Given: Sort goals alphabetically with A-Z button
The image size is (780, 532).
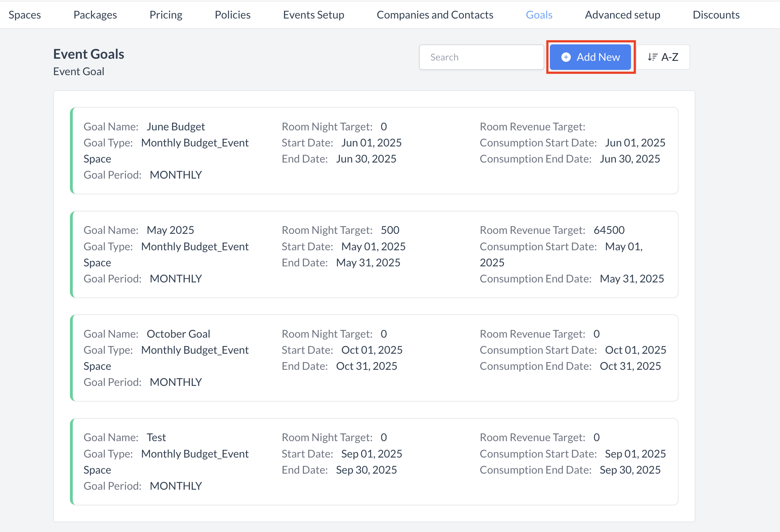Looking at the screenshot, I should [x=662, y=57].
